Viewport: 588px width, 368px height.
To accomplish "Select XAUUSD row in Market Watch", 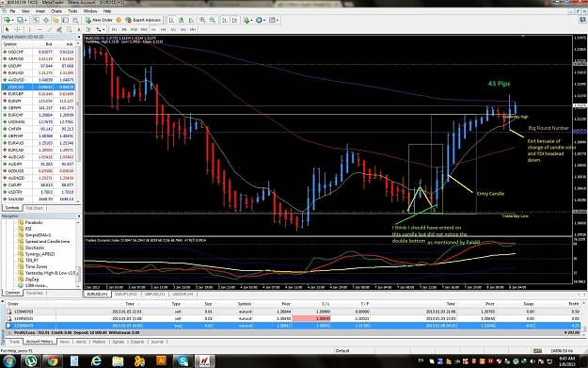I will [39, 199].
